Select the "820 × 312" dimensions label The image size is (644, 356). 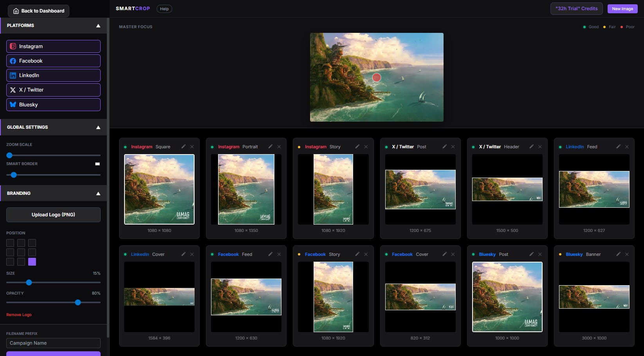click(x=420, y=338)
